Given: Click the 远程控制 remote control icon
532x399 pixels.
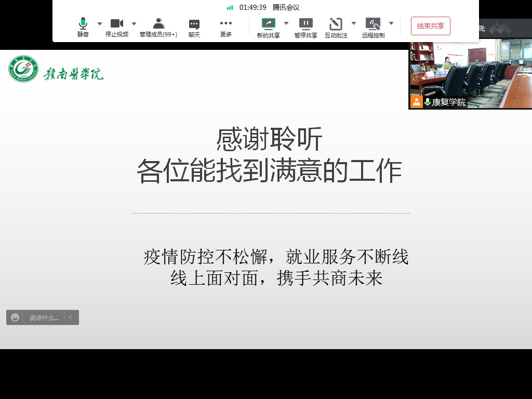Looking at the screenshot, I should coord(373,27).
